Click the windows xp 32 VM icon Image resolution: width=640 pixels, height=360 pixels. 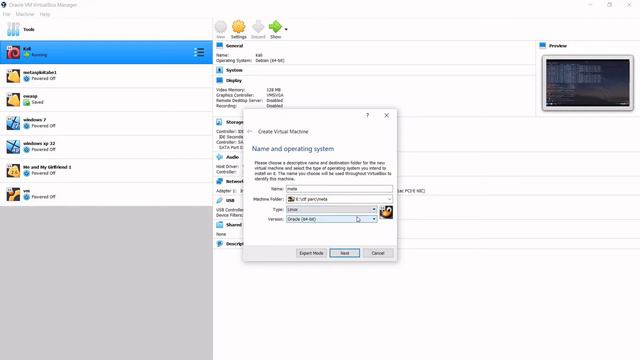click(x=13, y=147)
